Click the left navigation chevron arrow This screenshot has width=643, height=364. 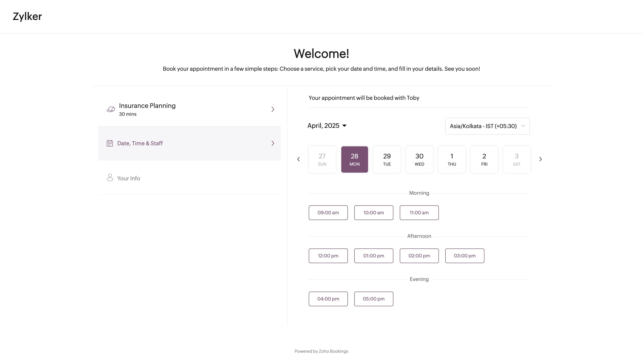click(x=299, y=159)
